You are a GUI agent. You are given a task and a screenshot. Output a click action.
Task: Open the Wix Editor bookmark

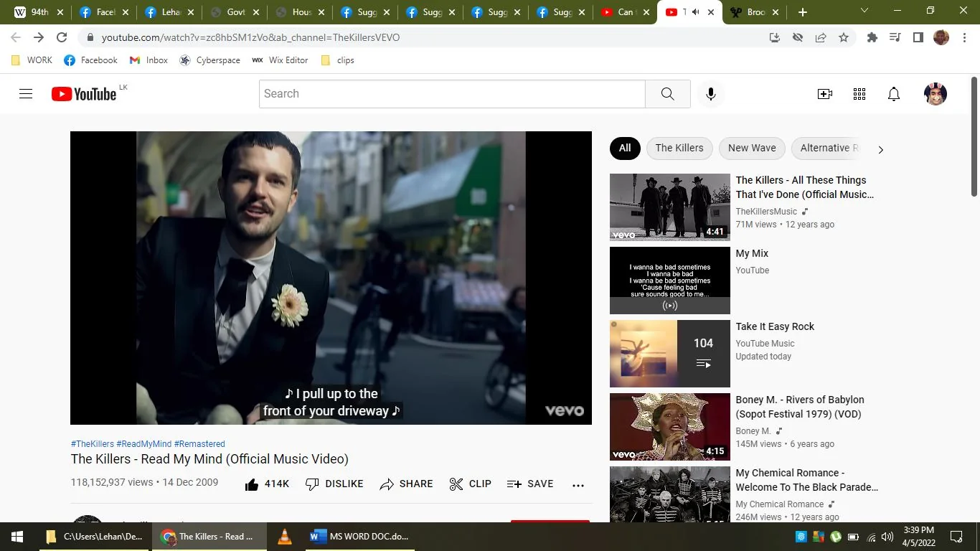280,60
